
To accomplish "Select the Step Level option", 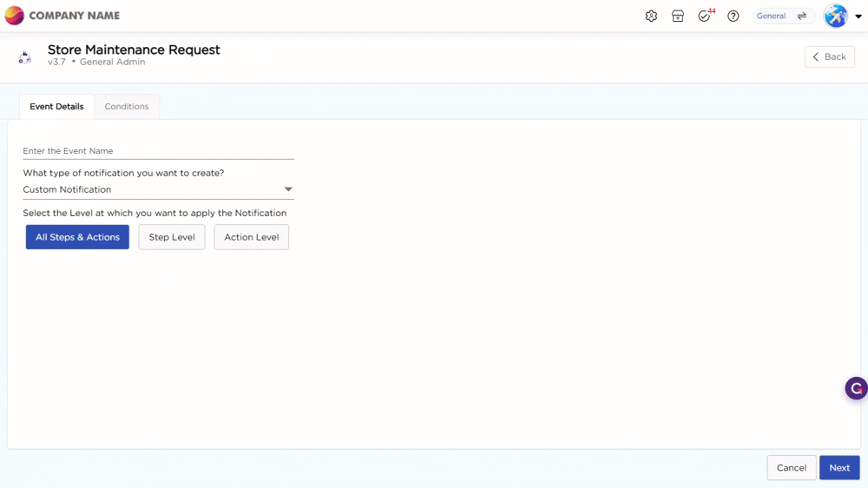I will (172, 237).
